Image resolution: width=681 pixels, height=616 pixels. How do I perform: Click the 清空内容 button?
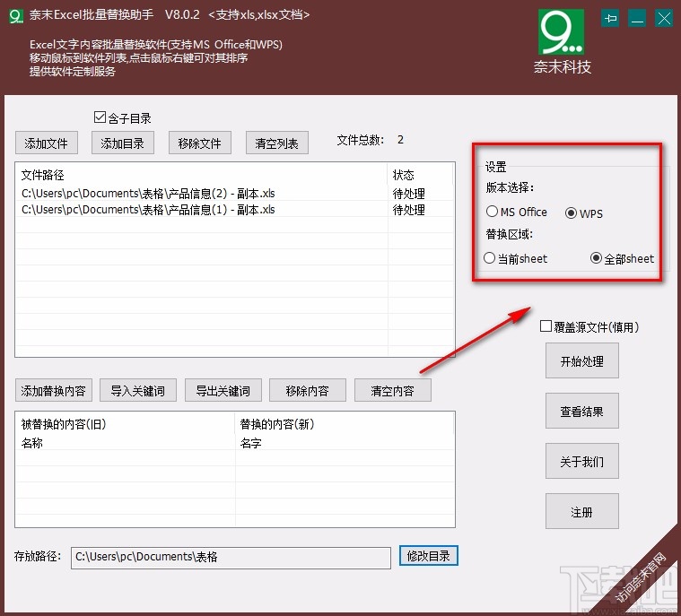coord(393,390)
